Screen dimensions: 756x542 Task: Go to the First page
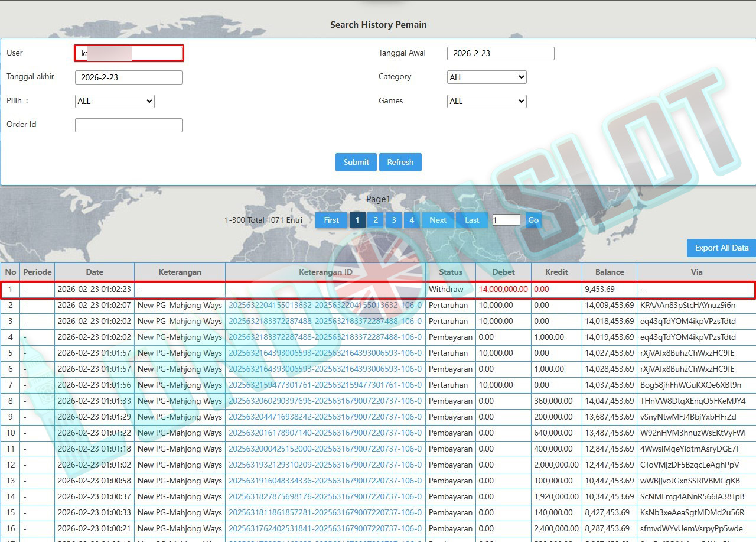pos(331,220)
